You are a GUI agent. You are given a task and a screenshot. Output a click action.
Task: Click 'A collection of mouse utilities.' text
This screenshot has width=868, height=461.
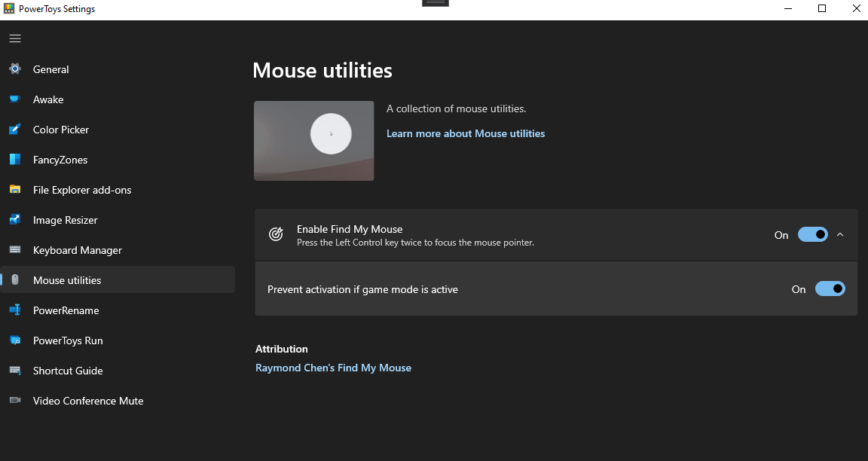coord(456,108)
